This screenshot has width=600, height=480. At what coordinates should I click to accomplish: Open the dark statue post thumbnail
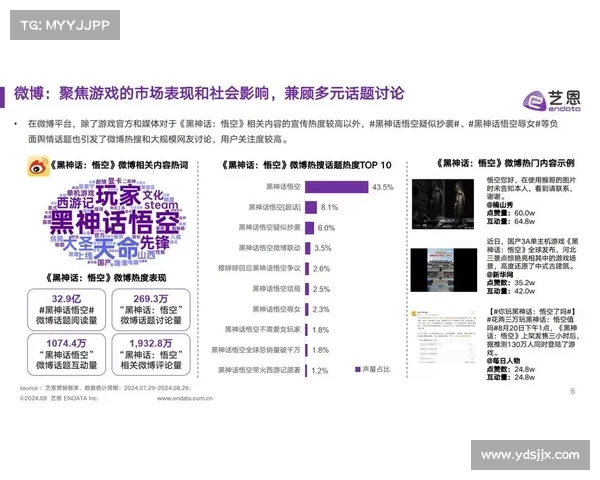[x=443, y=204]
